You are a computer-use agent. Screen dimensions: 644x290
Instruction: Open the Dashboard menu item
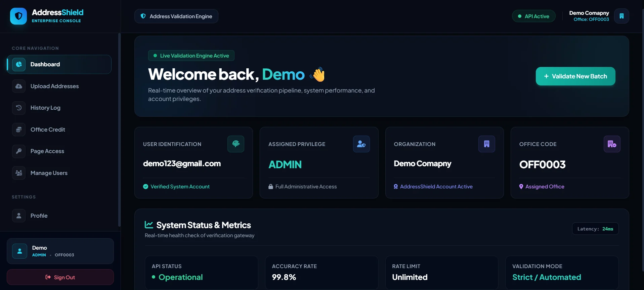pyautogui.click(x=59, y=64)
